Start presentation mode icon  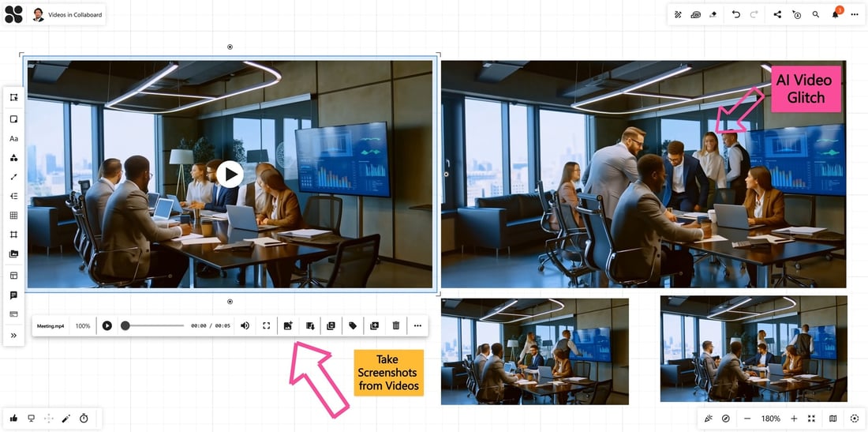pos(32,418)
